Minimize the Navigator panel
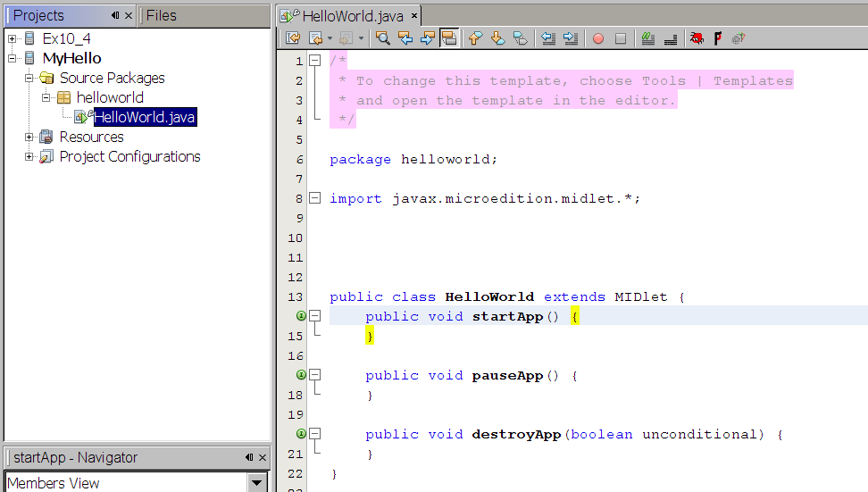 pos(249,458)
